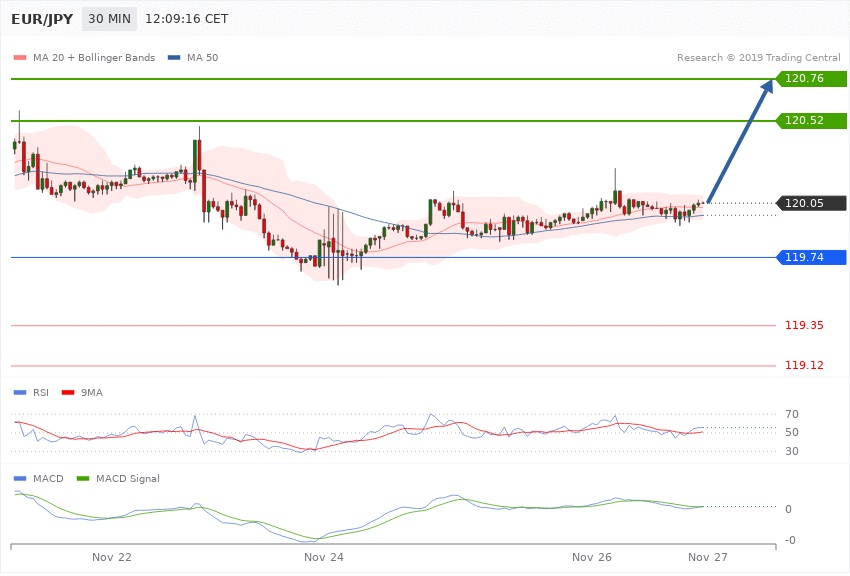Click the 12:09:16 CET timestamp

point(186,19)
